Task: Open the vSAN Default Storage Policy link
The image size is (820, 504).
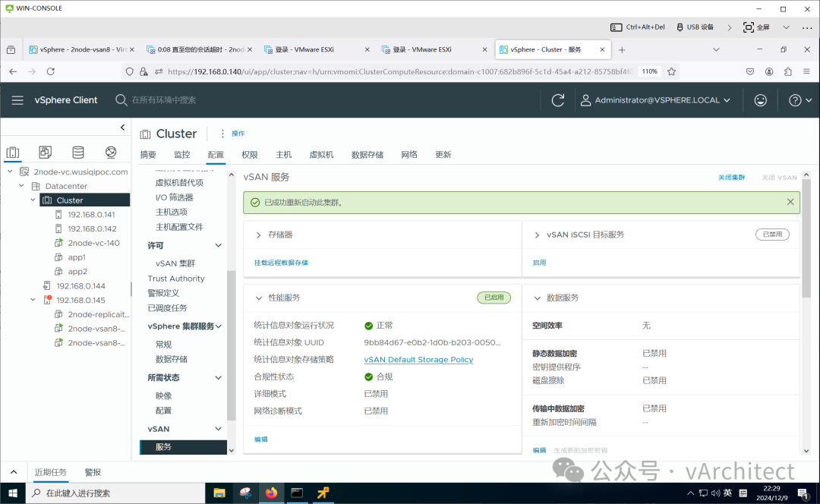Action: [418, 359]
